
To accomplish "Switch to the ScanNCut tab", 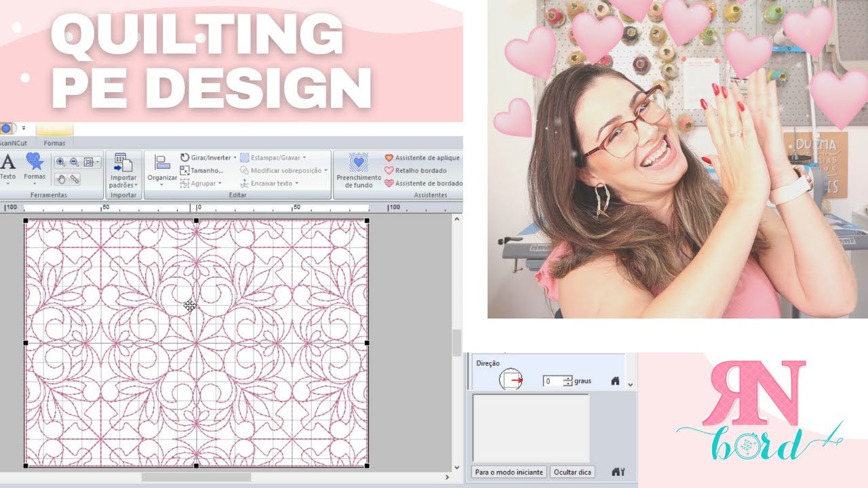I will click(13, 143).
